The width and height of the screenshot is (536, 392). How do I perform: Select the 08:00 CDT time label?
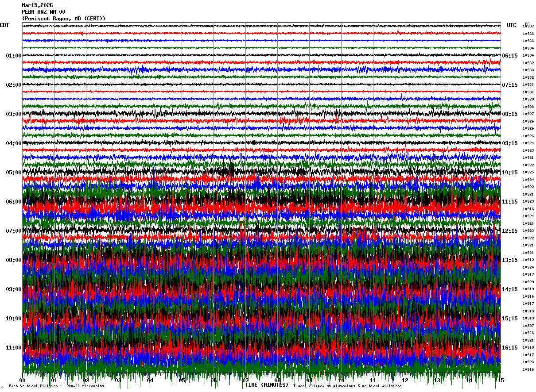[14, 260]
